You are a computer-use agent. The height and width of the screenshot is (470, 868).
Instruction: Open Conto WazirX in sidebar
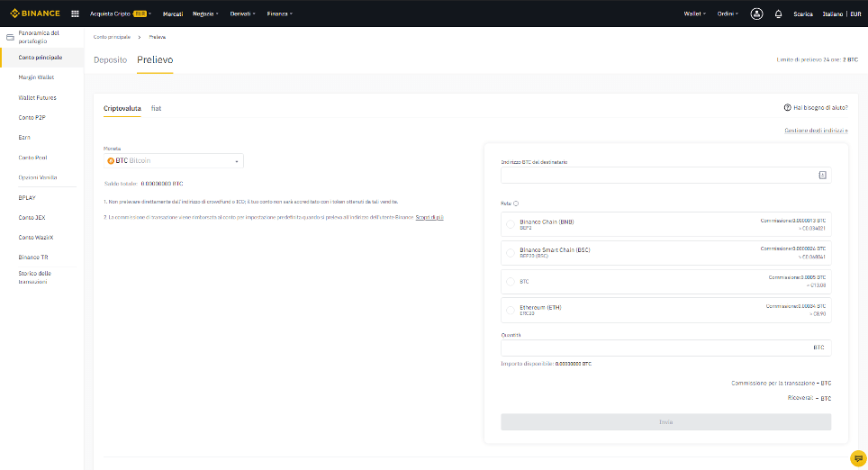[x=36, y=238]
